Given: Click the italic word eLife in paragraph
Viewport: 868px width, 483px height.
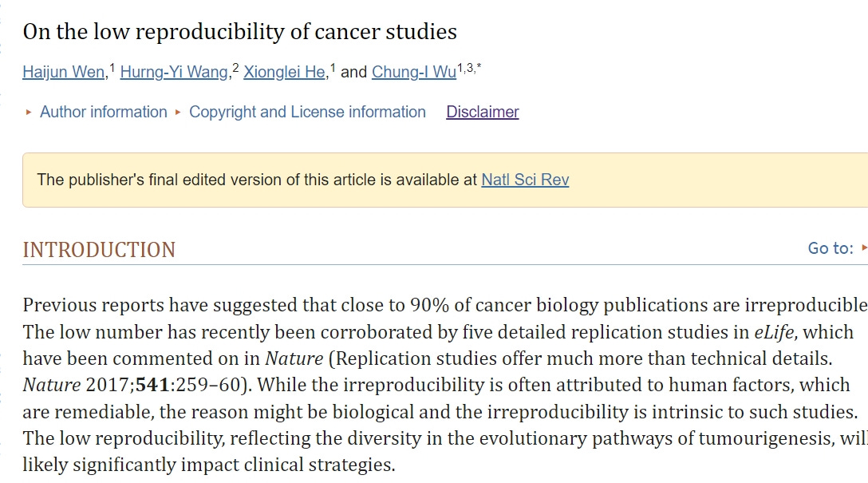Looking at the screenshot, I should point(774,332).
